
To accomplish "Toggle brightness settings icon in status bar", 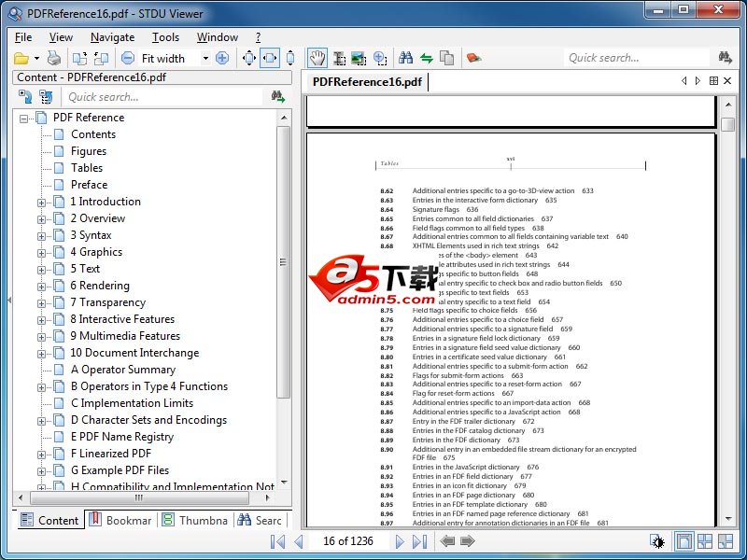I will point(657,541).
